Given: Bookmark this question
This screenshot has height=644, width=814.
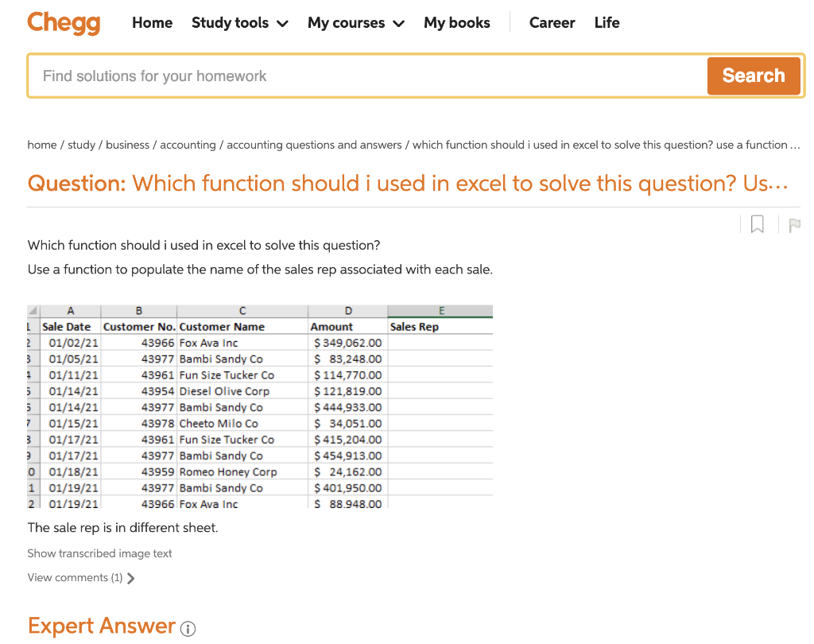Looking at the screenshot, I should (x=757, y=224).
